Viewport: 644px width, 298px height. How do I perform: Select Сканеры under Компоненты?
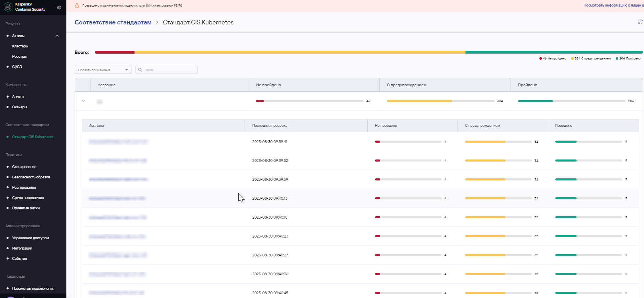coord(20,107)
